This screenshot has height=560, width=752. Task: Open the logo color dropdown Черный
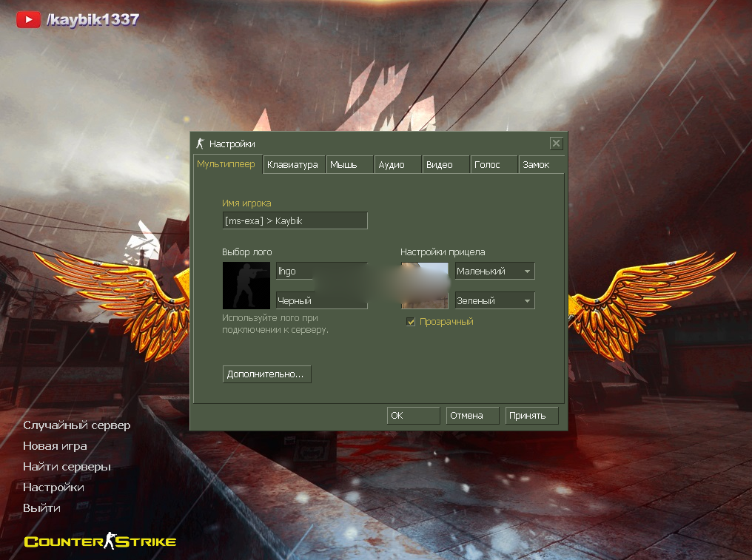pyautogui.click(x=321, y=301)
